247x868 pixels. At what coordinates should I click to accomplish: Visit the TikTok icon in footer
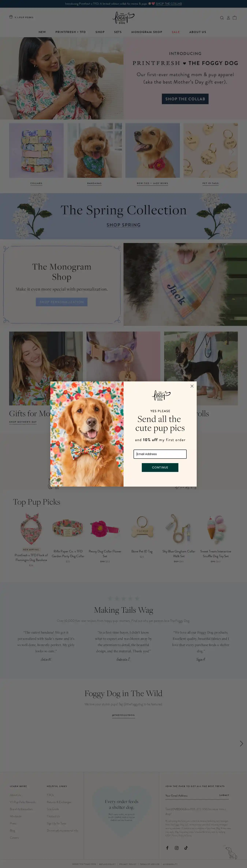pyautogui.click(x=186, y=848)
